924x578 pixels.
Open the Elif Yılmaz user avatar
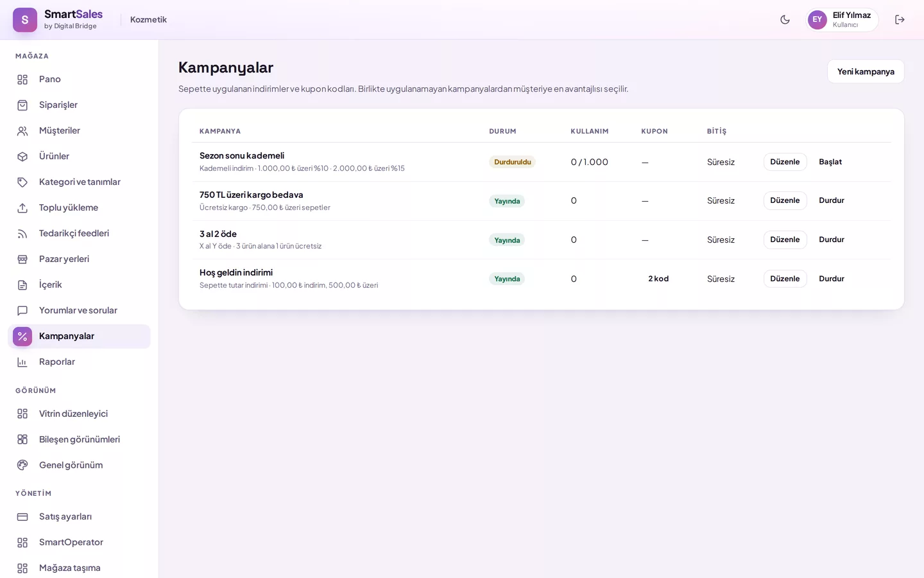coord(817,20)
